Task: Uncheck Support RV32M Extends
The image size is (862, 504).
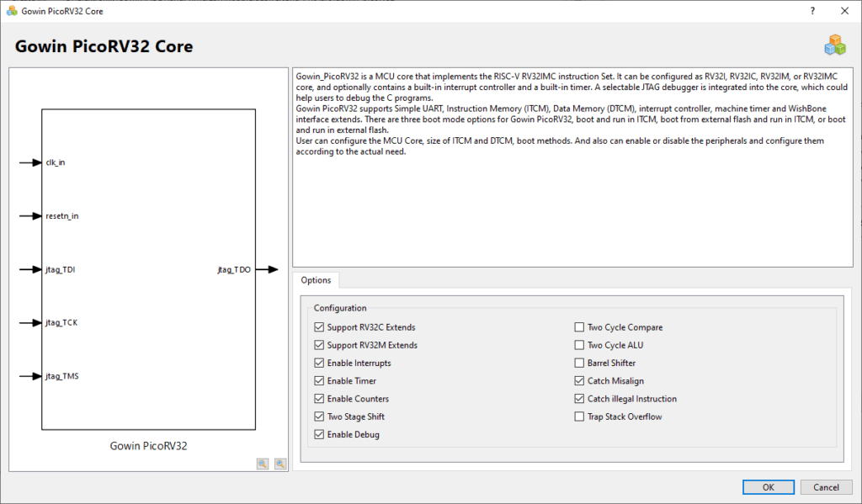Action: pyautogui.click(x=319, y=345)
